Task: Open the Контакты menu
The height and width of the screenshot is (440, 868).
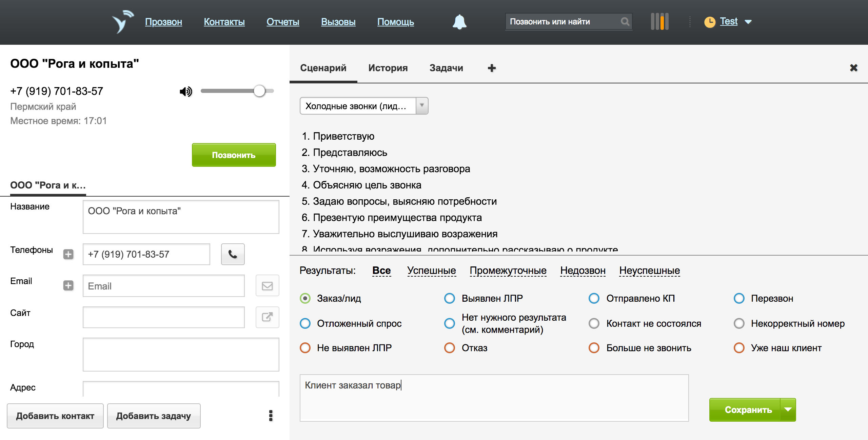Action: (x=224, y=22)
